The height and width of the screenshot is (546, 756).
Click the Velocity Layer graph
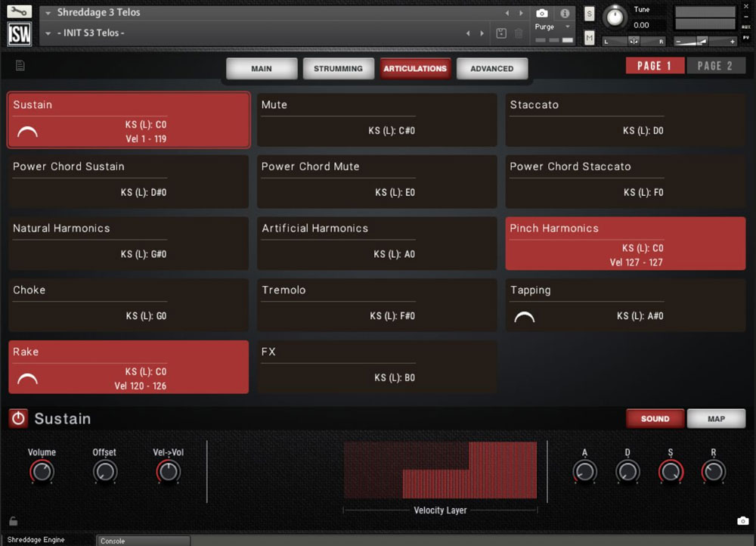point(440,470)
